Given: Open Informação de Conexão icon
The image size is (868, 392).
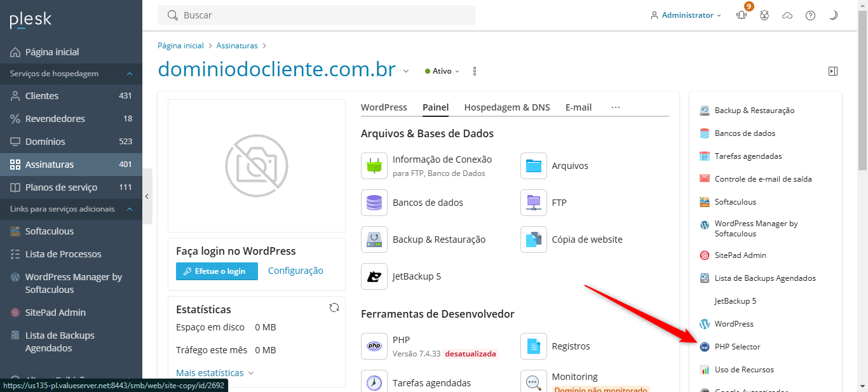Looking at the screenshot, I should [374, 166].
